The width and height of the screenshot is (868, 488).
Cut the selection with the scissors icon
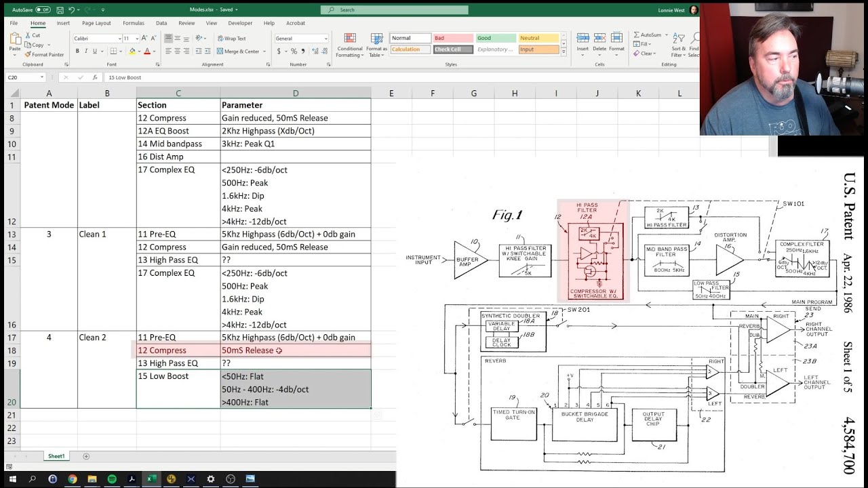click(x=33, y=35)
